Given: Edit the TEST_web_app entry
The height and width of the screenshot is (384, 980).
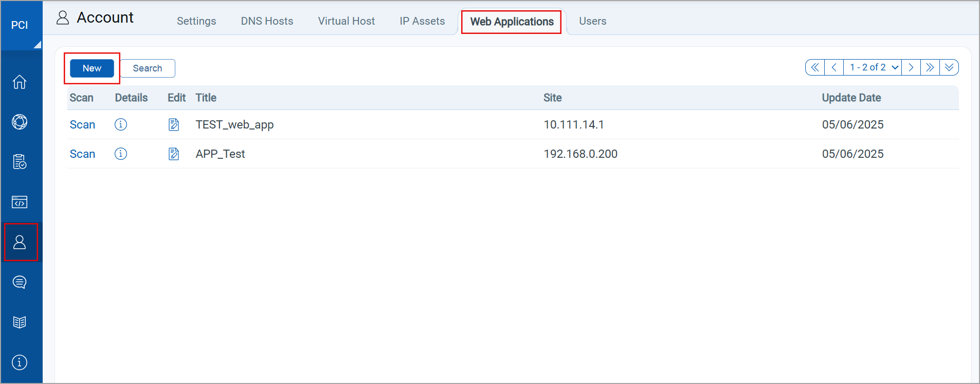Looking at the screenshot, I should click(174, 124).
